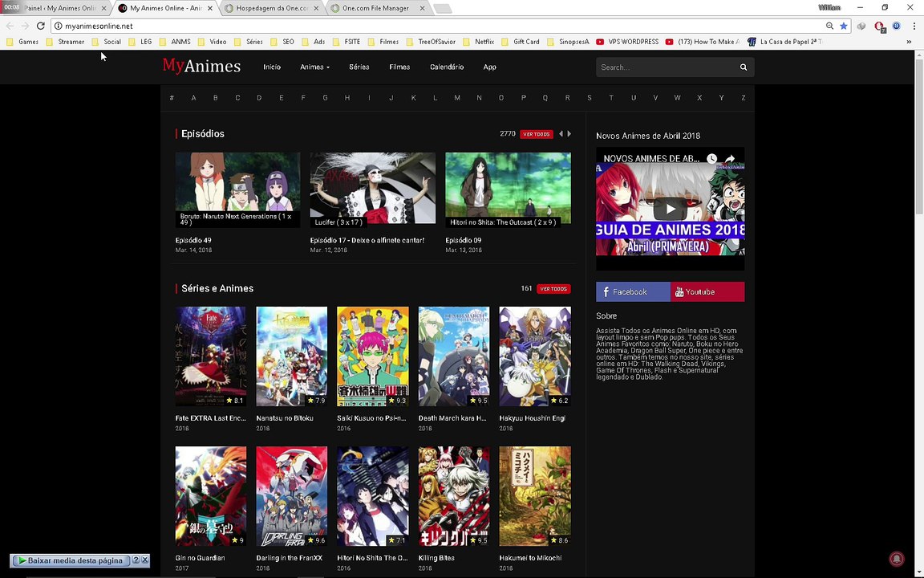Open help on the Baixar media bar
Screen dimensions: 924x578
(x=136, y=560)
